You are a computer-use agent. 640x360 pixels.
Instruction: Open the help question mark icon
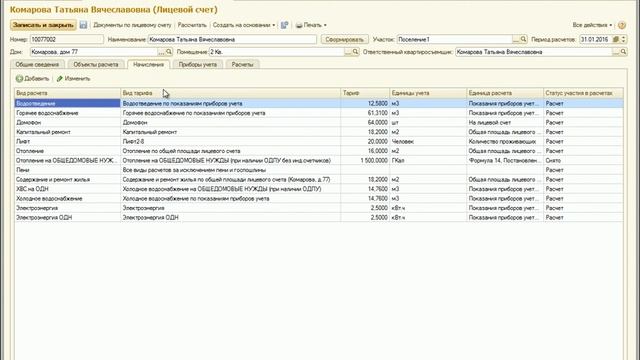click(x=622, y=25)
